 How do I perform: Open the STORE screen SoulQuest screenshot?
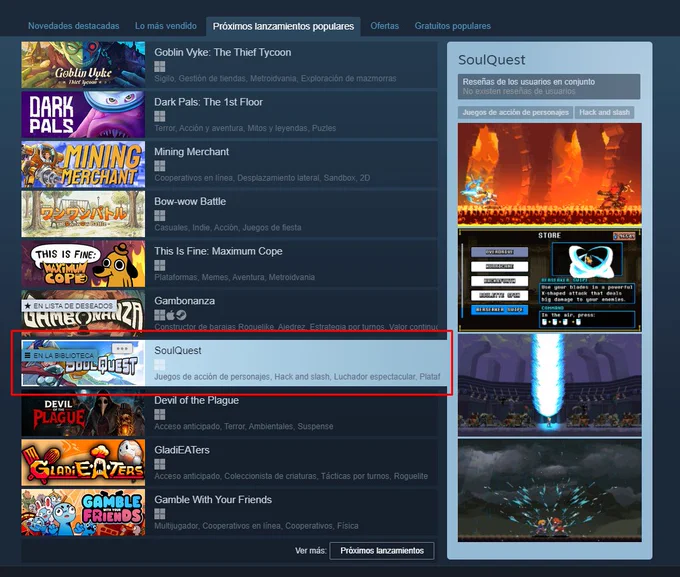[549, 280]
